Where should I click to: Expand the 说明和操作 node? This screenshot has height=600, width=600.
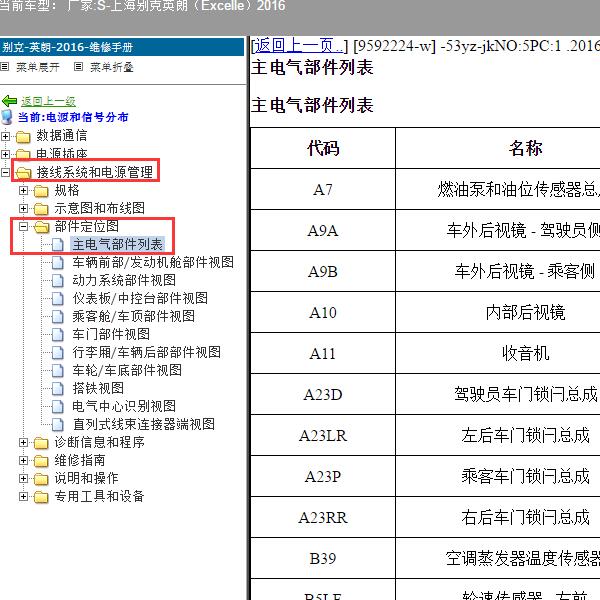click(x=23, y=478)
